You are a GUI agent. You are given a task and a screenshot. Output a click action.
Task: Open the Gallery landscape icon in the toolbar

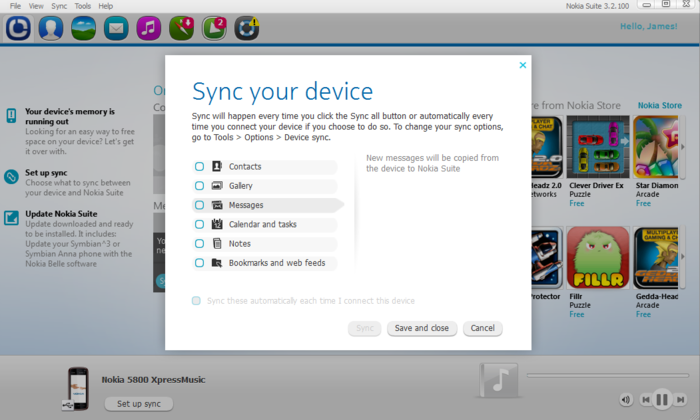coord(83,28)
